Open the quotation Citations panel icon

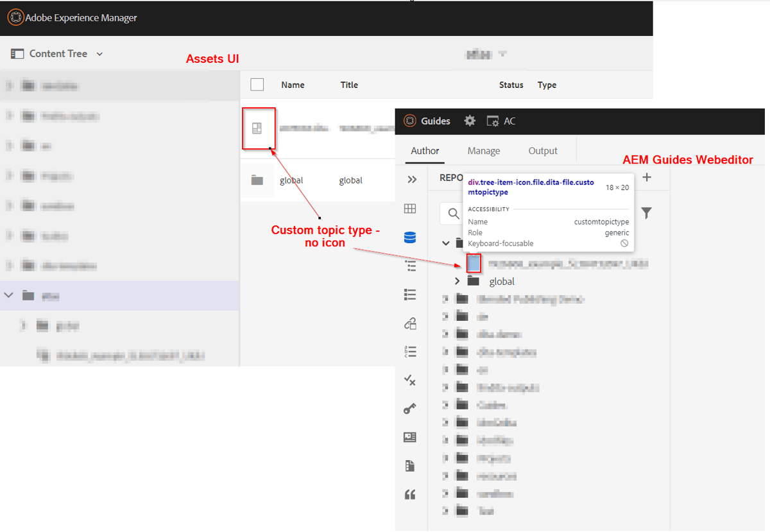click(x=411, y=494)
